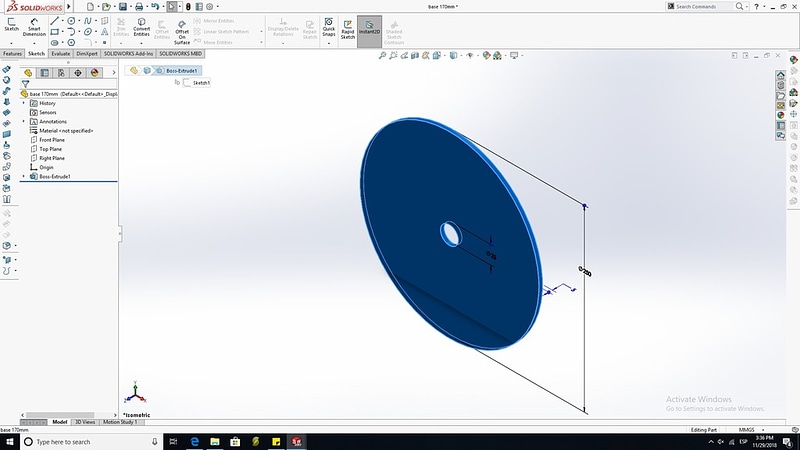The height and width of the screenshot is (450, 800).
Task: Open the SOLIDWORKS MBD tab
Action: (181, 54)
